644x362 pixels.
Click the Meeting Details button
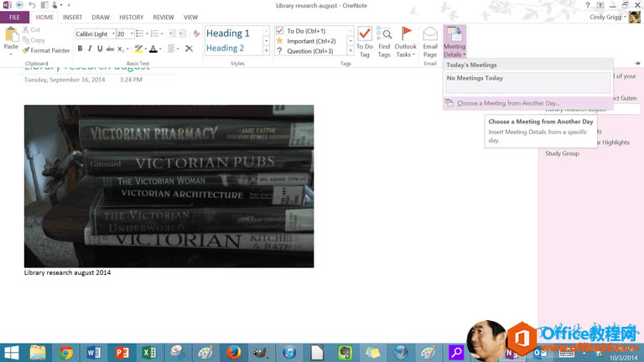(x=454, y=42)
